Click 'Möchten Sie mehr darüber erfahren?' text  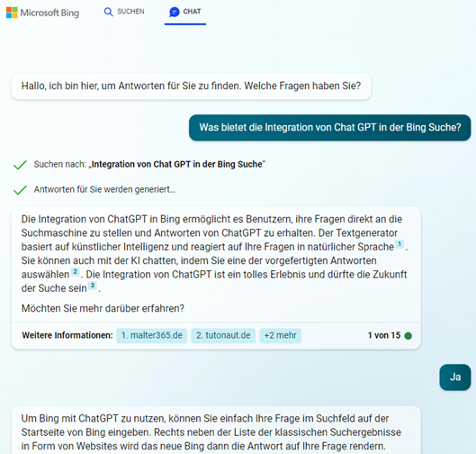103,308
